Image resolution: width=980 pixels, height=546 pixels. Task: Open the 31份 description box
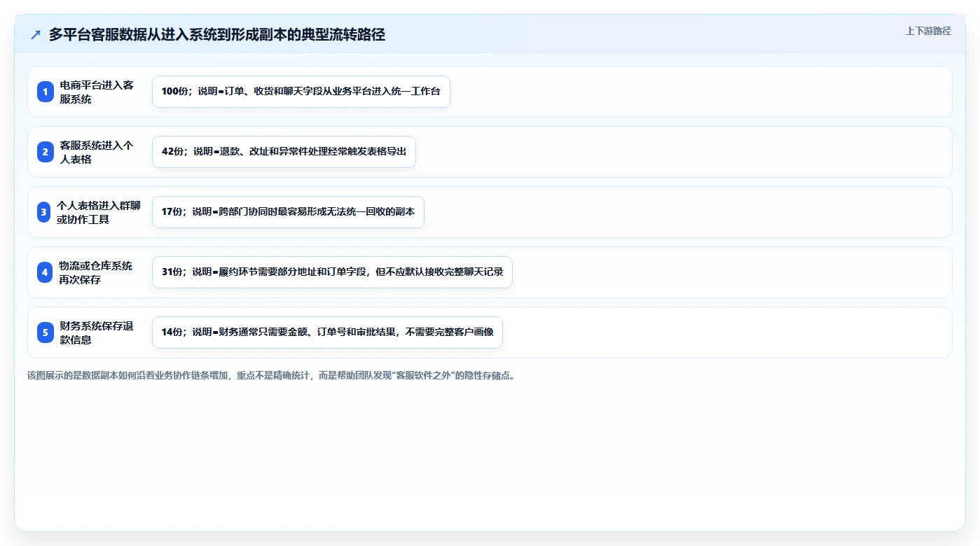click(x=332, y=272)
